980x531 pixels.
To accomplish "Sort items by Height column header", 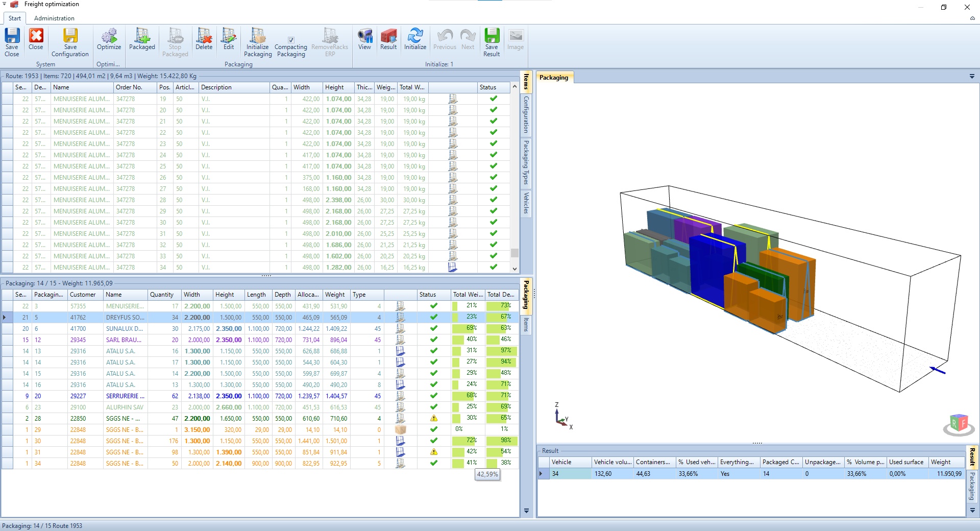I will [338, 87].
